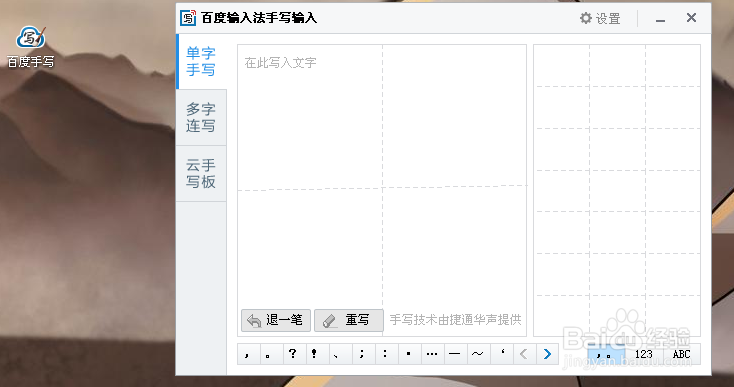Go to next punctuation page blue arrow
This screenshot has width=734, height=387.
tap(547, 354)
